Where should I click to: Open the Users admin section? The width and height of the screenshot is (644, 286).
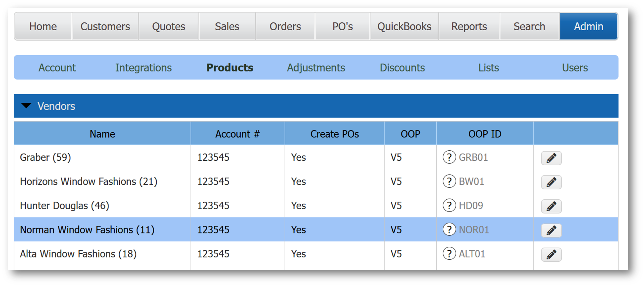tap(575, 67)
